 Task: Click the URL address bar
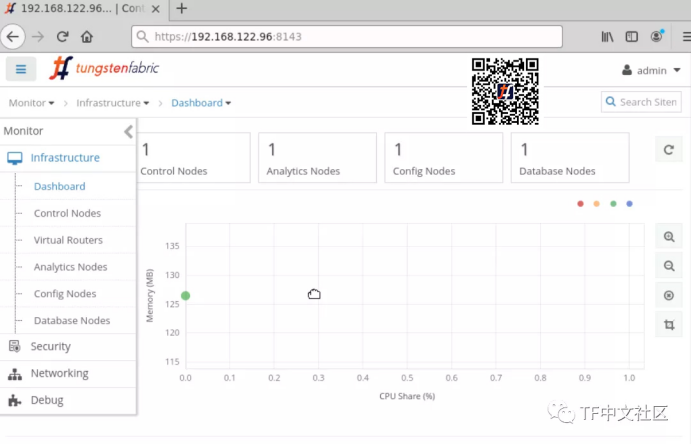click(x=347, y=37)
